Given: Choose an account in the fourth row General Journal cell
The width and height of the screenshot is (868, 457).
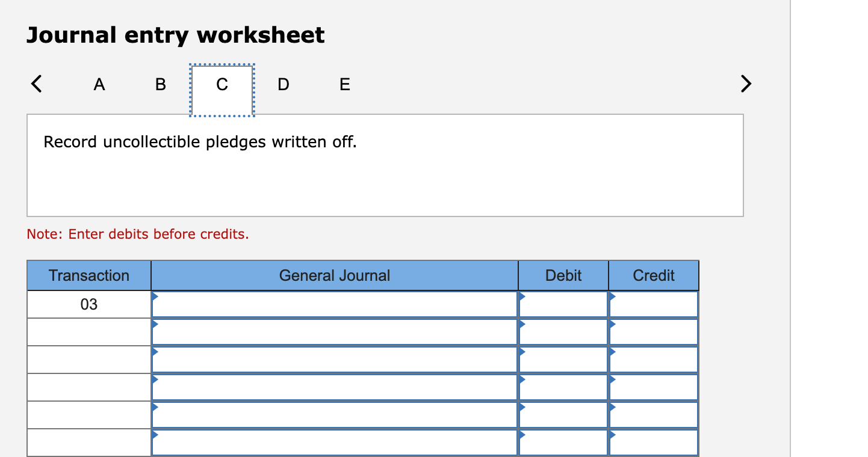Looking at the screenshot, I should pos(335,387).
